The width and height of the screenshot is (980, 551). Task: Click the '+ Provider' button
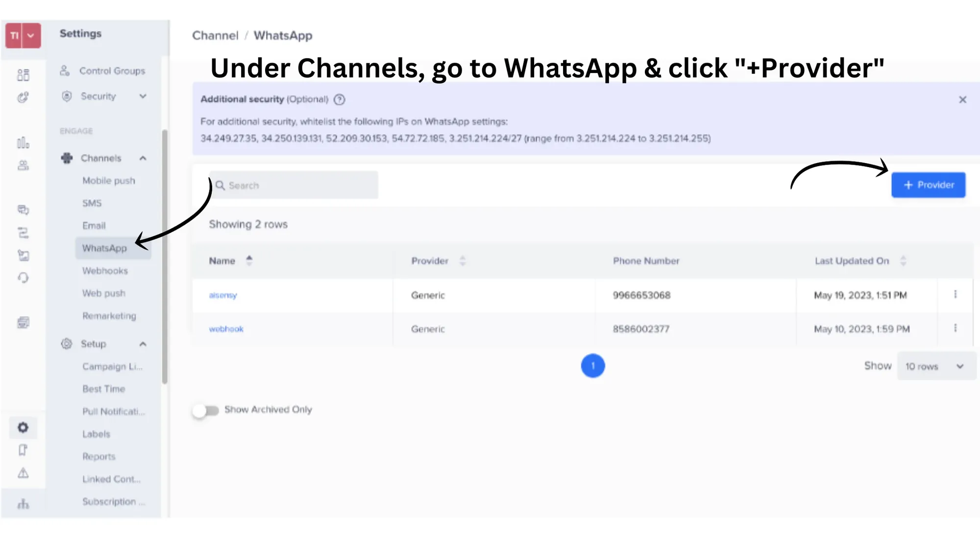coord(928,185)
